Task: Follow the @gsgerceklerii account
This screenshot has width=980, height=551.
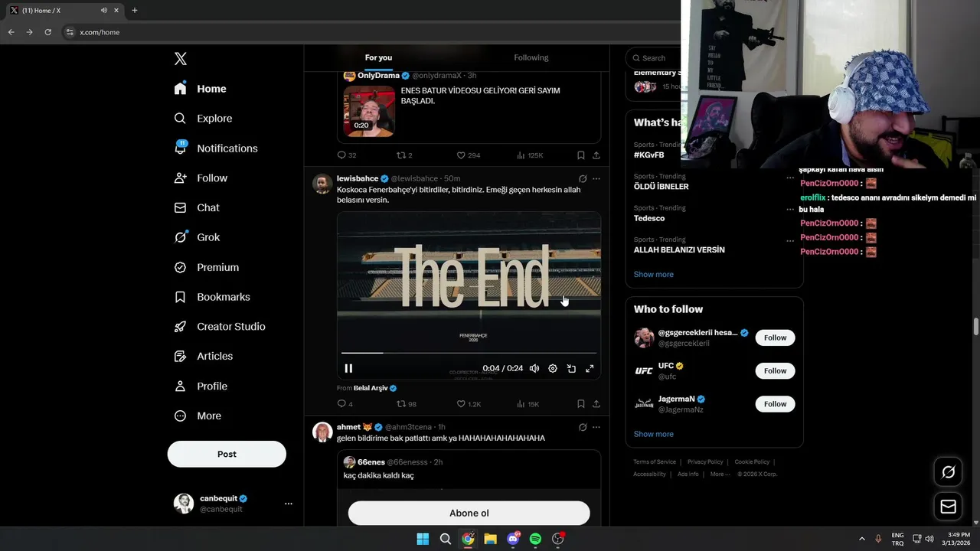Action: click(x=775, y=337)
